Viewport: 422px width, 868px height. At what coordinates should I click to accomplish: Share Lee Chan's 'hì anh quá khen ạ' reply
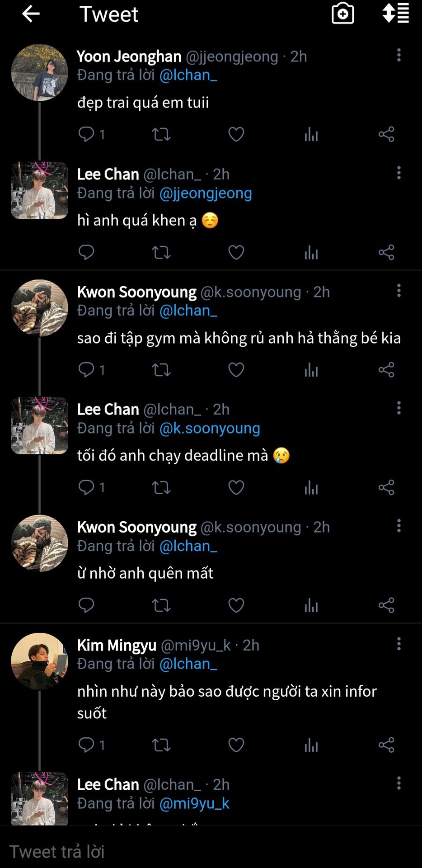[x=386, y=252]
